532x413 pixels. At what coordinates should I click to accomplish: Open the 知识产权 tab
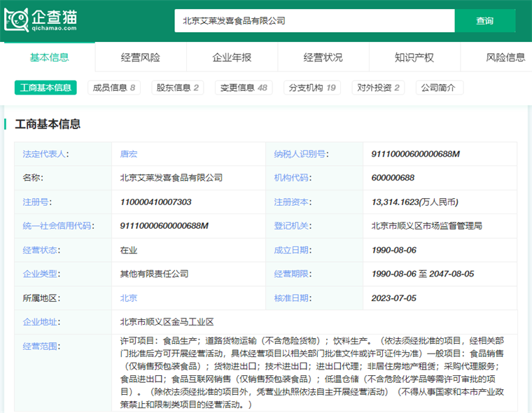[414, 57]
